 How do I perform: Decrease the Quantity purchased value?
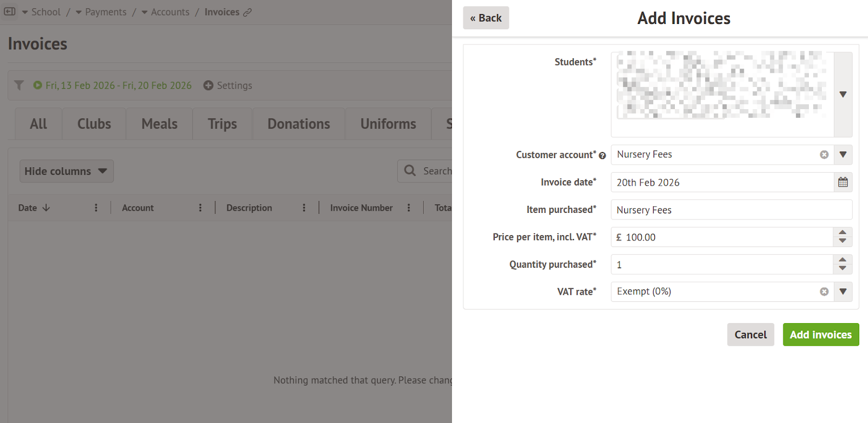coord(843,269)
